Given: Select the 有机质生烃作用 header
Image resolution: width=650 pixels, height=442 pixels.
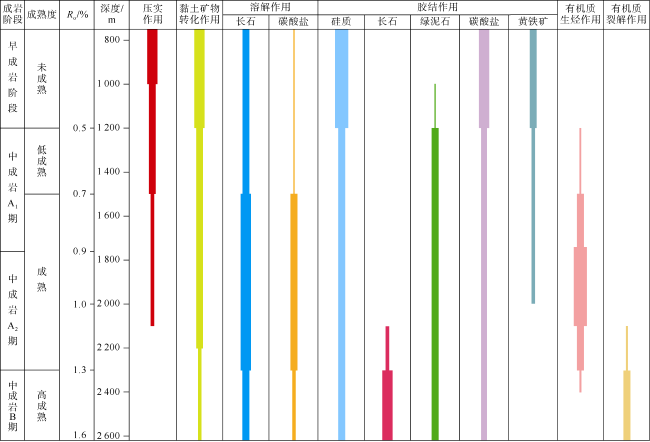Looking at the screenshot, I should pos(580,15).
